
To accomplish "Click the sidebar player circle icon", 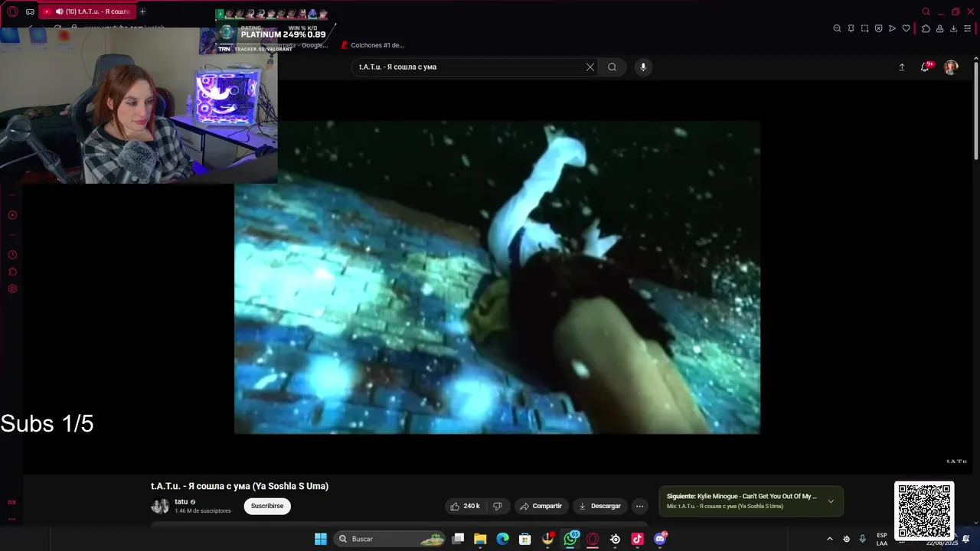I will (12, 215).
